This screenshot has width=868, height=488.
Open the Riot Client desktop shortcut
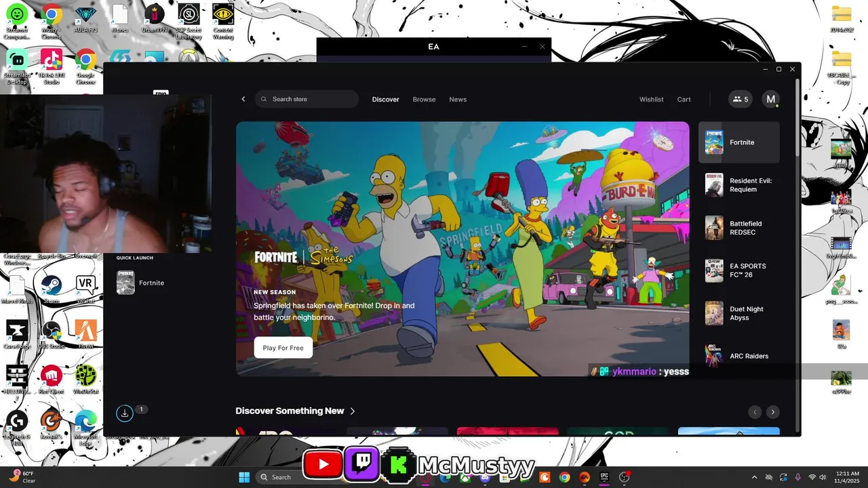point(52,380)
